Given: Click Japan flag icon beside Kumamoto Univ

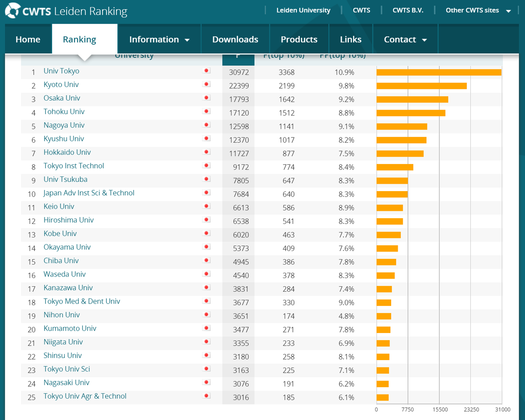Looking at the screenshot, I should [207, 328].
